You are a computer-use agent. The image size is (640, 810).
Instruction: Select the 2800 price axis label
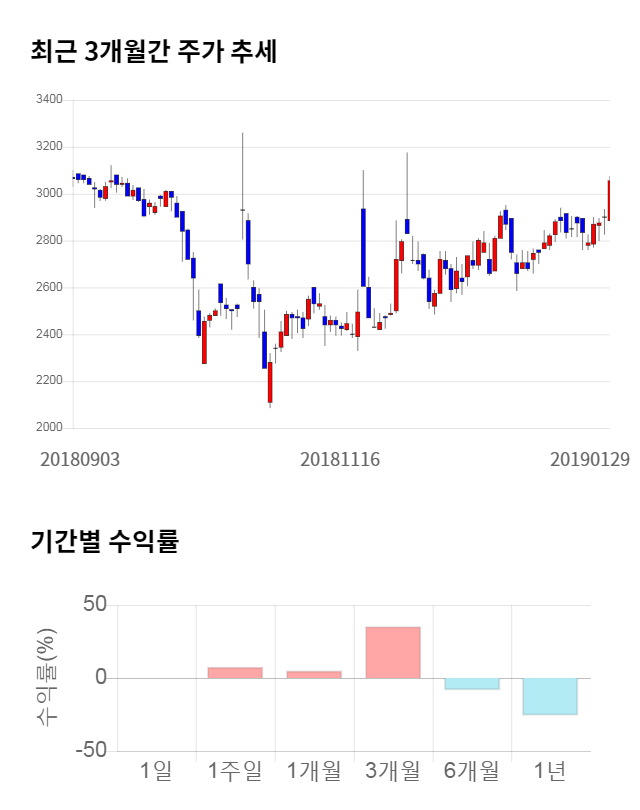[50, 241]
